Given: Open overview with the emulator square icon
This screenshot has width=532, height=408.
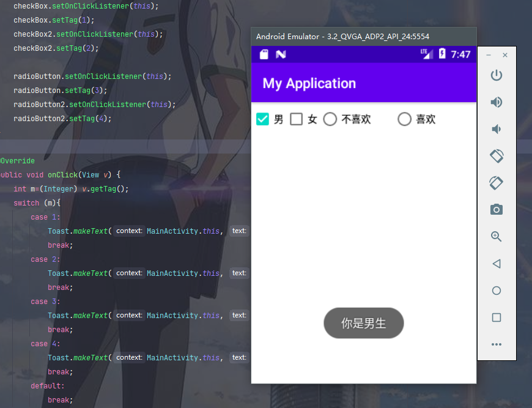Looking at the screenshot, I should (497, 317).
